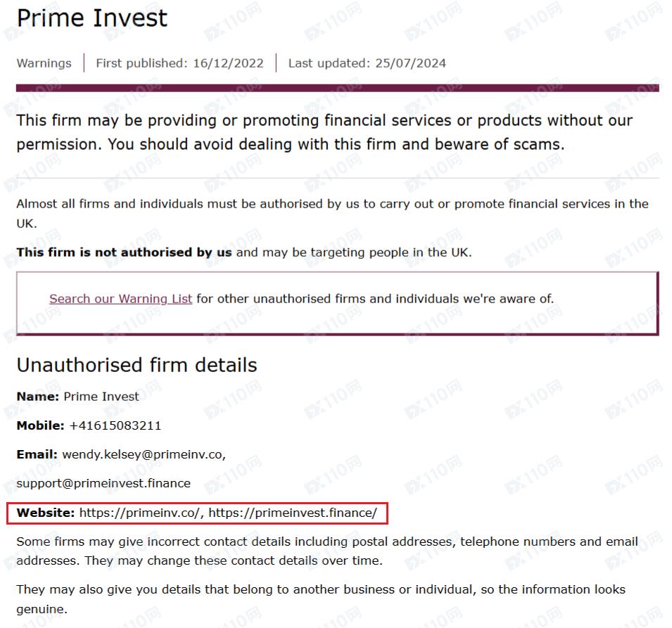Click the bold "Mobile:" field label
The width and height of the screenshot is (672, 628).
(x=41, y=425)
